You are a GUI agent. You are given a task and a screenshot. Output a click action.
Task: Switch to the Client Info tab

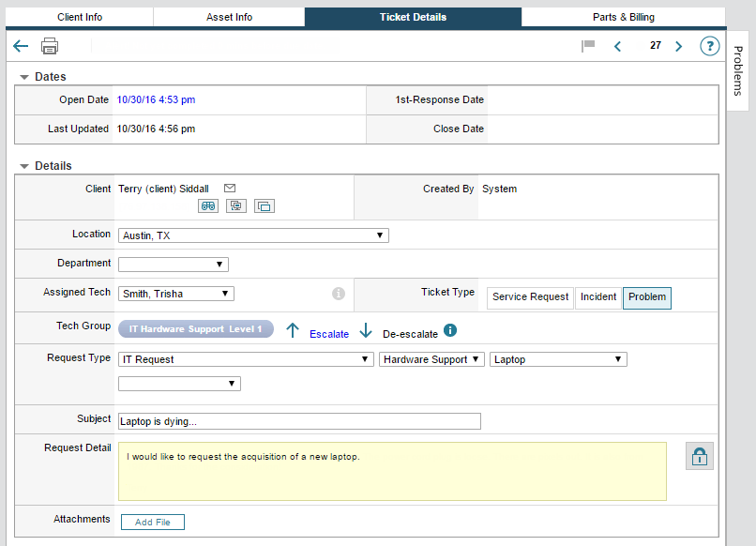(x=80, y=17)
